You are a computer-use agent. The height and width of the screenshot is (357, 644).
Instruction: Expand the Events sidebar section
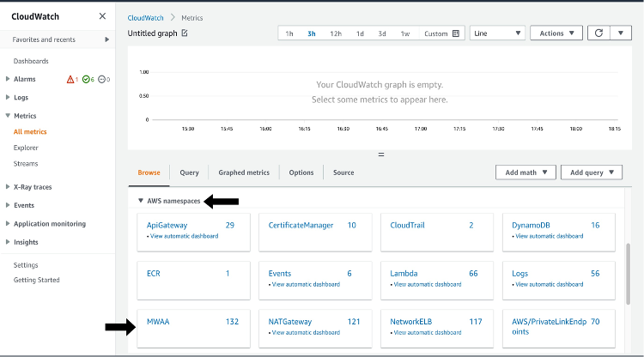8,205
